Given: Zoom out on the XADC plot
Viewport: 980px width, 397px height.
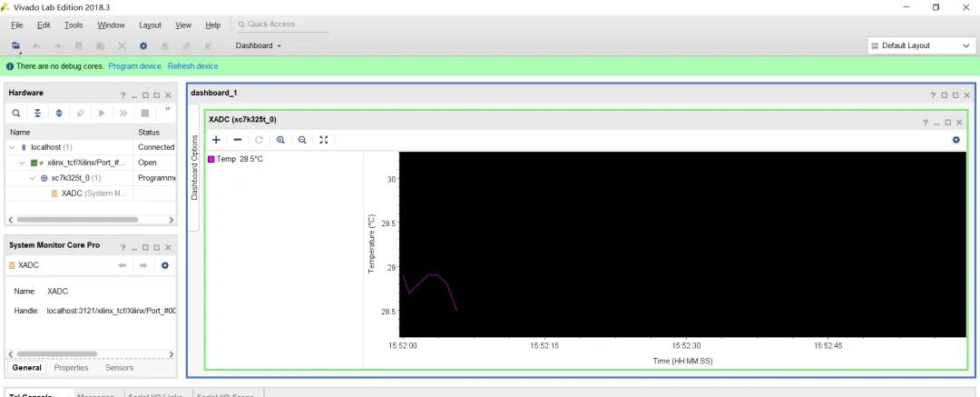Looking at the screenshot, I should tap(302, 140).
